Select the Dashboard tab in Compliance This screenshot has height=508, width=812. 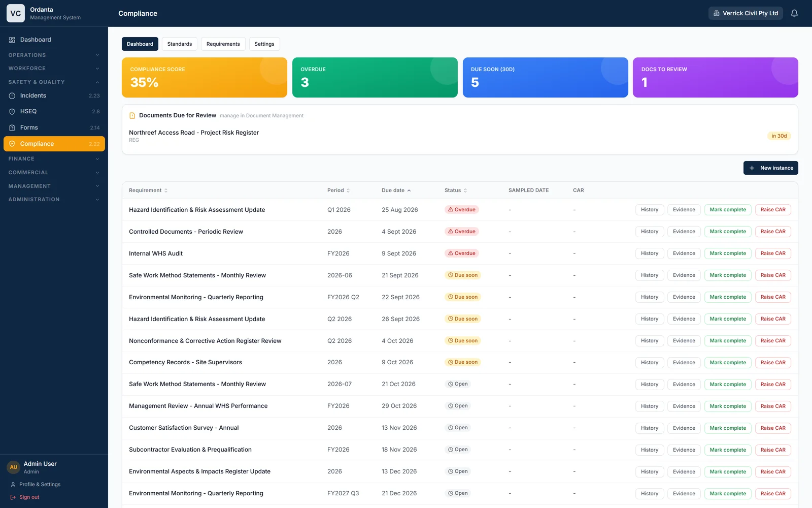[x=140, y=44]
